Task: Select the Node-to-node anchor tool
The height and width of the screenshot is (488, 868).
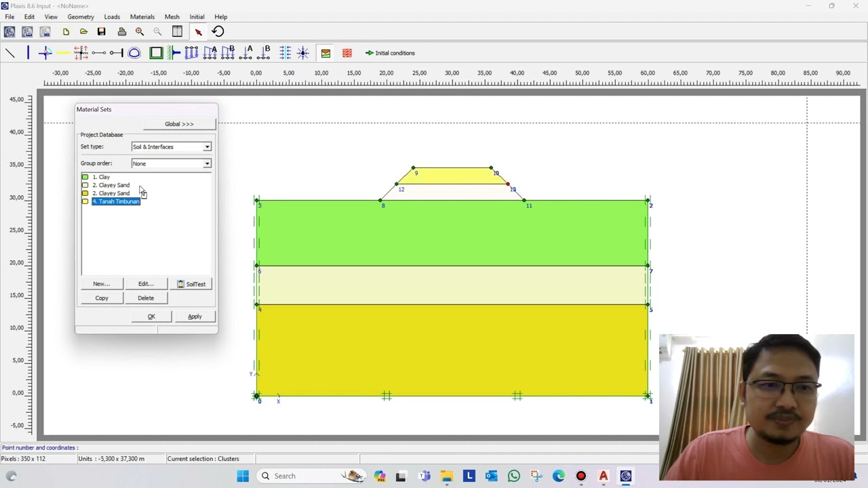Action: coord(98,53)
